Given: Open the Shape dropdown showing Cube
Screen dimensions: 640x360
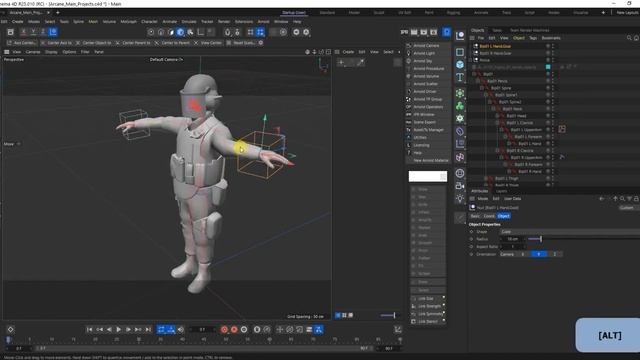Looking at the screenshot, I should click(570, 231).
